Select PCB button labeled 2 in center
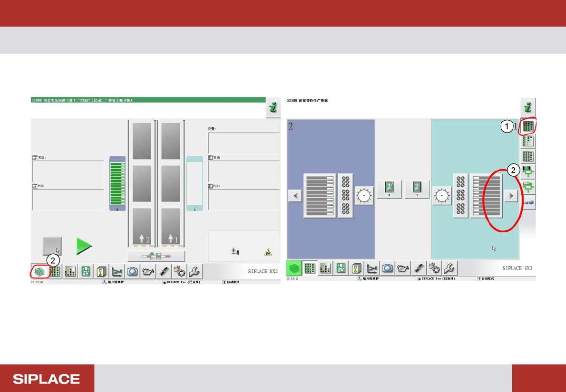The width and height of the screenshot is (566, 392). pyautogui.click(x=390, y=189)
